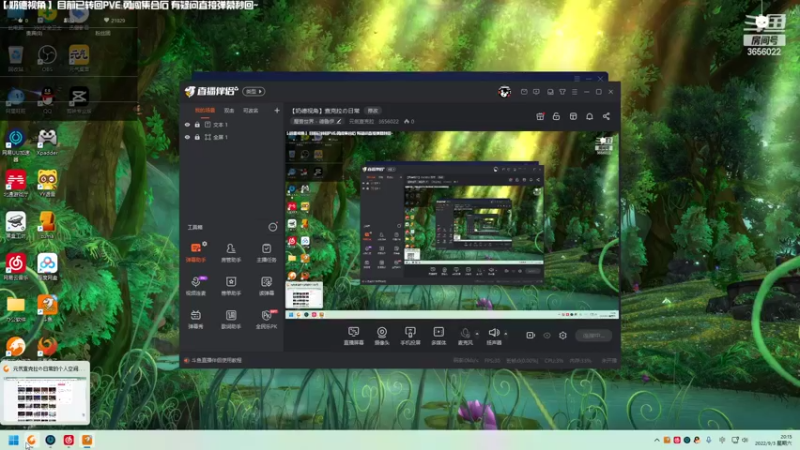The width and height of the screenshot is (800, 450).
Task: Click the start streaming button at bottom right
Action: (x=593, y=335)
